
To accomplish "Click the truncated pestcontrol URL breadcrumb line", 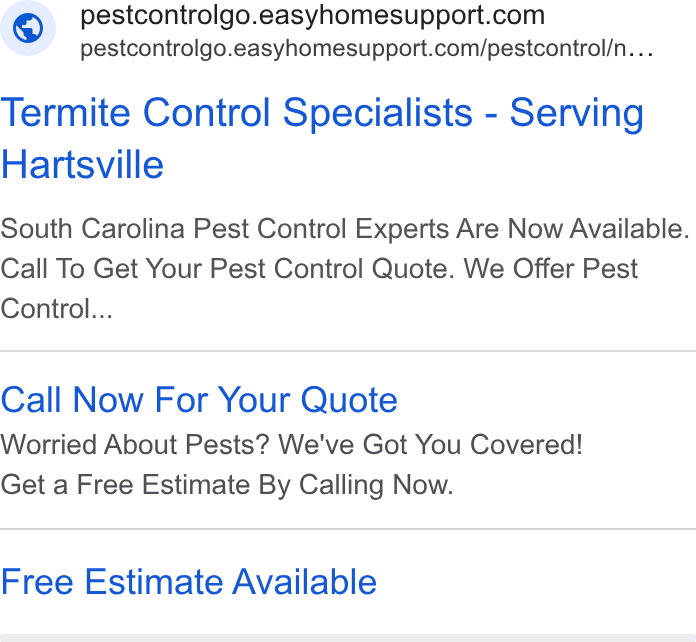I will pos(367,49).
